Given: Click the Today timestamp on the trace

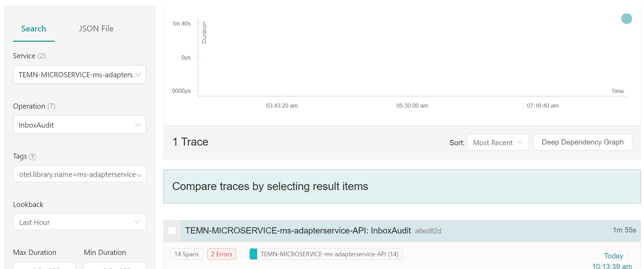Looking at the screenshot, I should [x=613, y=256].
